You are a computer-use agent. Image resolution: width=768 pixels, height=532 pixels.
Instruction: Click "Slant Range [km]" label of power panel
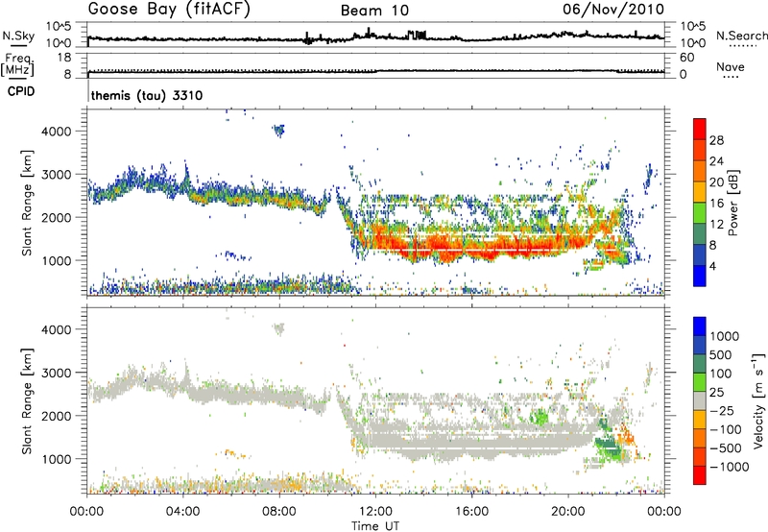point(27,203)
